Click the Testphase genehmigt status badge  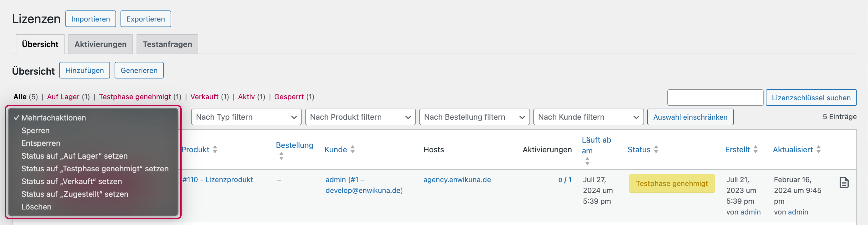(672, 184)
